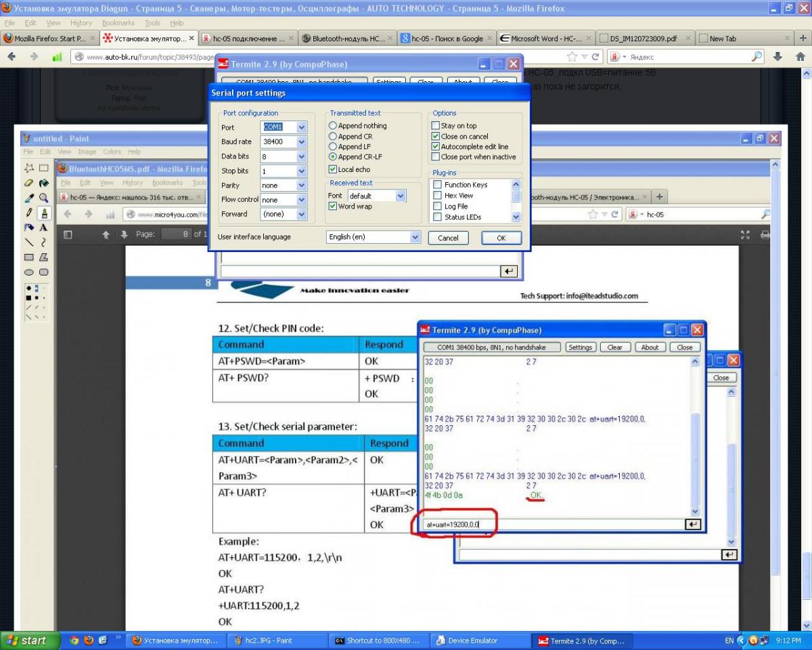Pick the straight Line tool in Paint
The width and height of the screenshot is (812, 650).
[29, 242]
